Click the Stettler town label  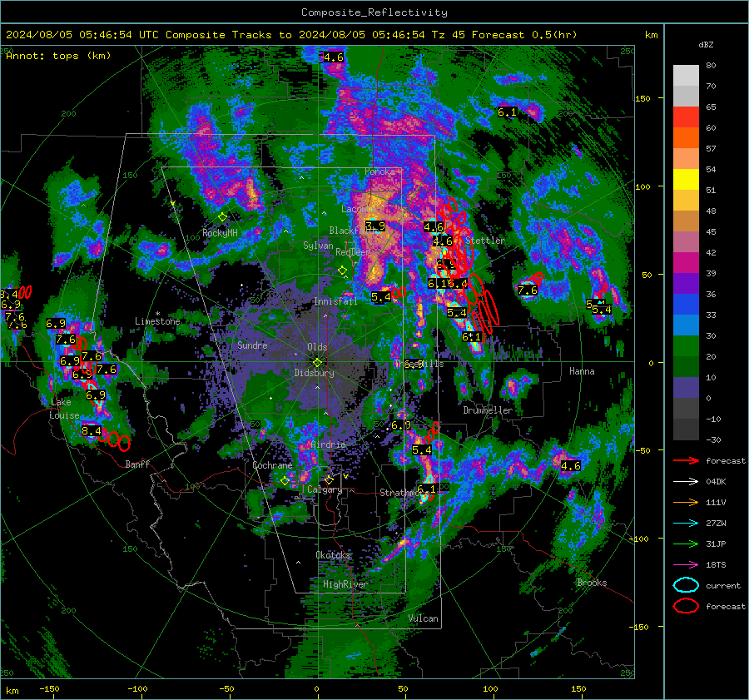pyautogui.click(x=485, y=241)
